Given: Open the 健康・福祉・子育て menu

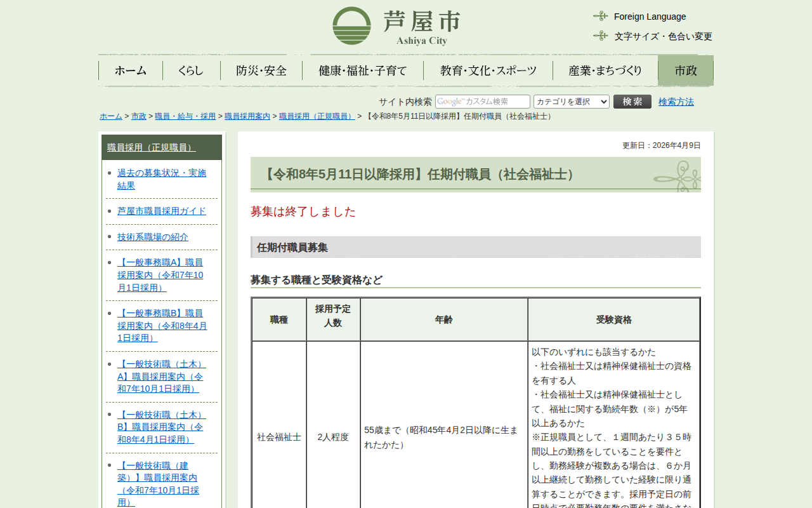Looking at the screenshot, I should point(363,70).
